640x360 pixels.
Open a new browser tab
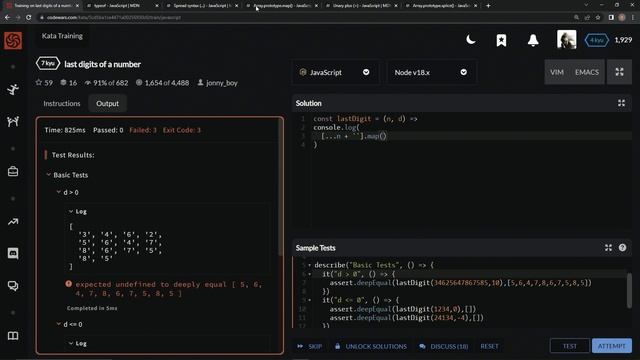pos(488,6)
